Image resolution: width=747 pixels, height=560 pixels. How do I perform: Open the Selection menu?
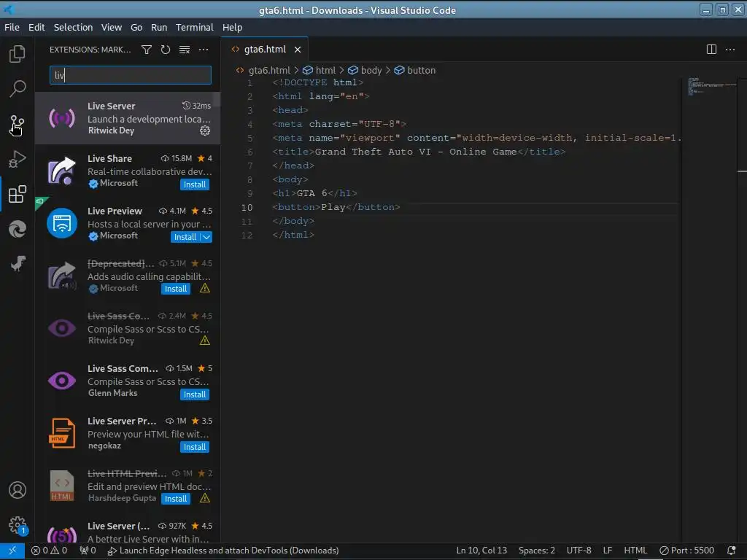[73, 28]
